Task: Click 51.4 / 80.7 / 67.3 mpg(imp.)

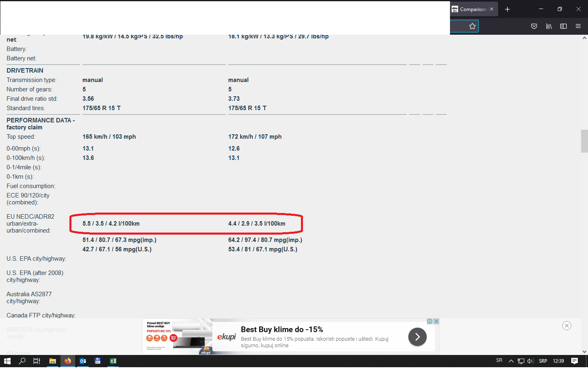Action: [119, 240]
